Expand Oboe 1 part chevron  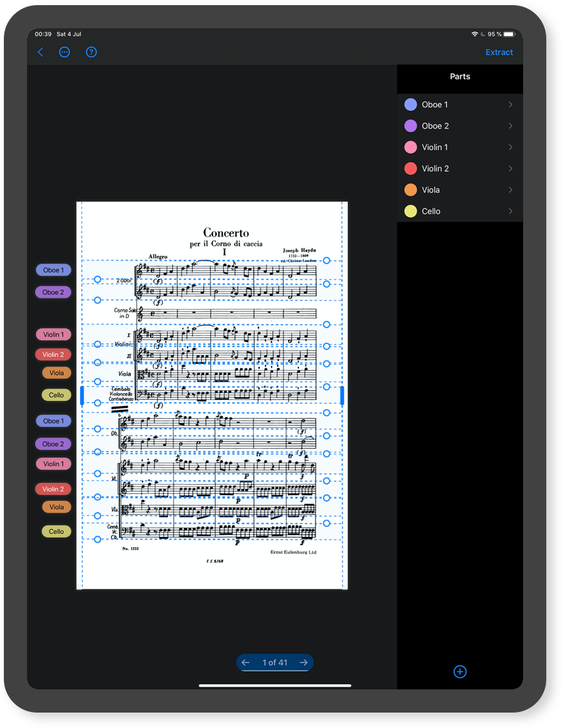coord(510,104)
